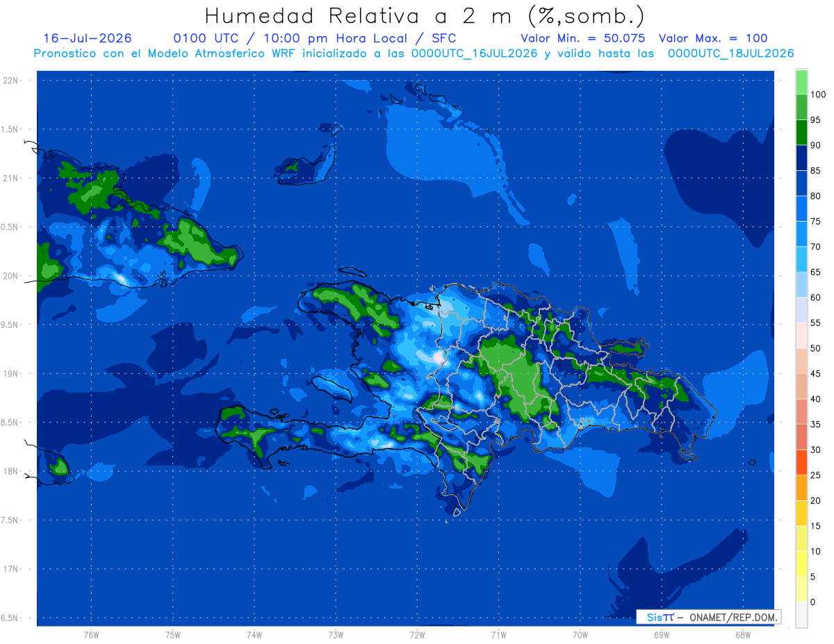The width and height of the screenshot is (834, 644).
Task: Select the '17N' latitude label
Action: 10,569
